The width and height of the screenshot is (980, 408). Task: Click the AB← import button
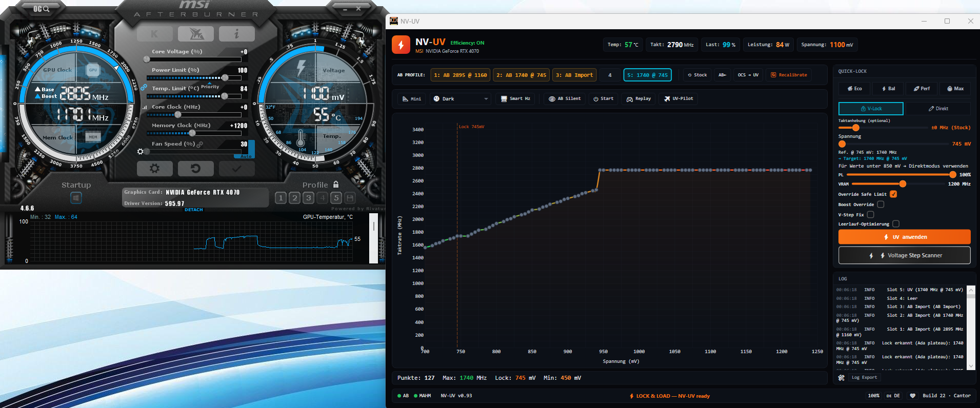pos(723,75)
